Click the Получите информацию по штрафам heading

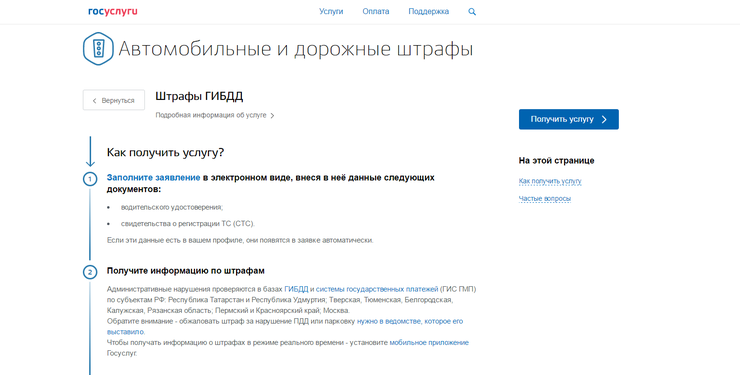[185, 271]
